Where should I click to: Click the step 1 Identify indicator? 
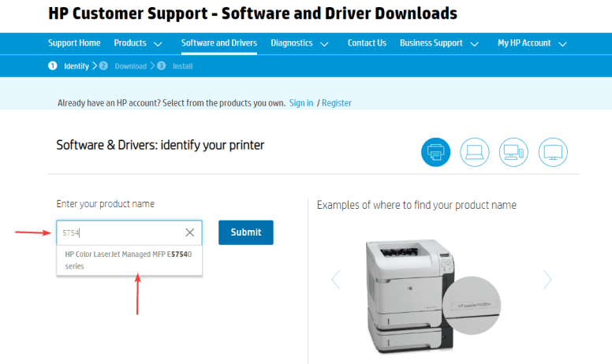(69, 66)
